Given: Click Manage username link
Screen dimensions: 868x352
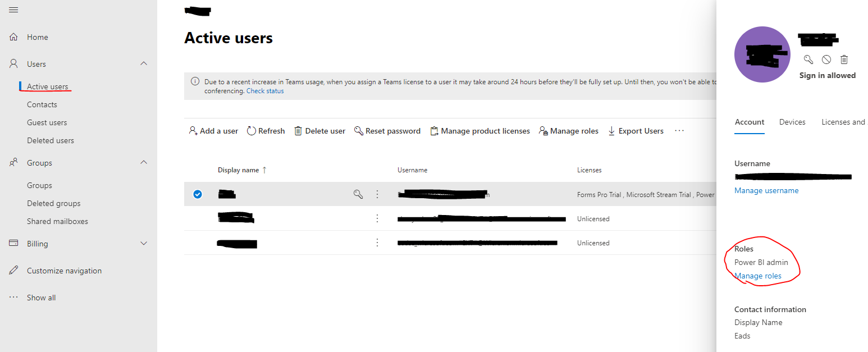Looking at the screenshot, I should [766, 190].
